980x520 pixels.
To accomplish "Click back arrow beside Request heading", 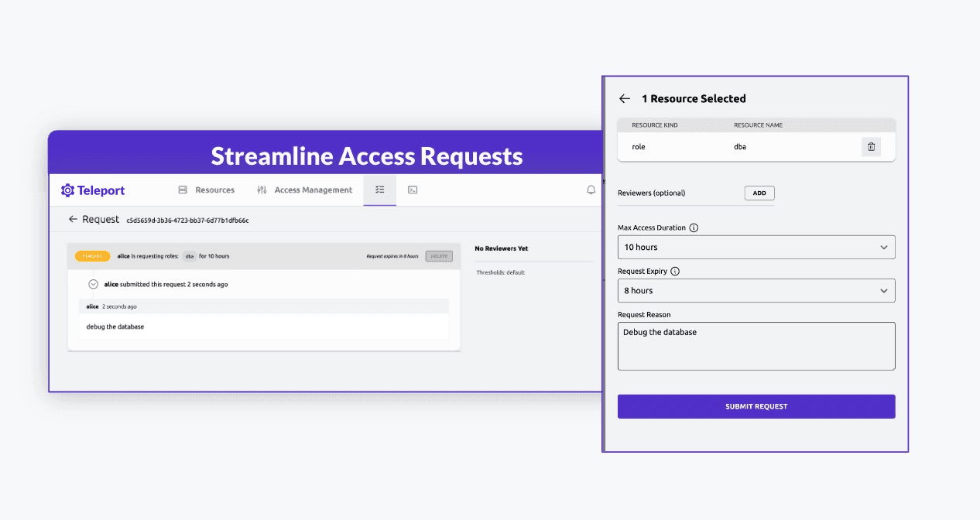I will (73, 220).
